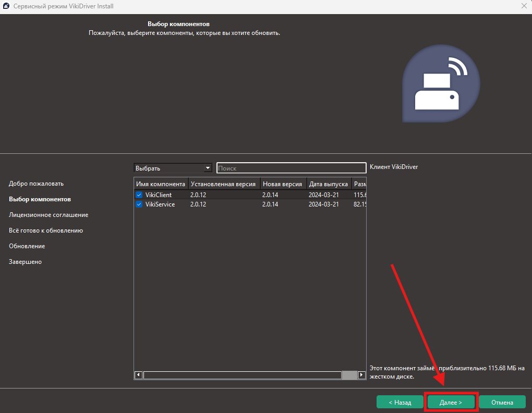Click VikiClient release date 2024-03-21

pyautogui.click(x=324, y=195)
